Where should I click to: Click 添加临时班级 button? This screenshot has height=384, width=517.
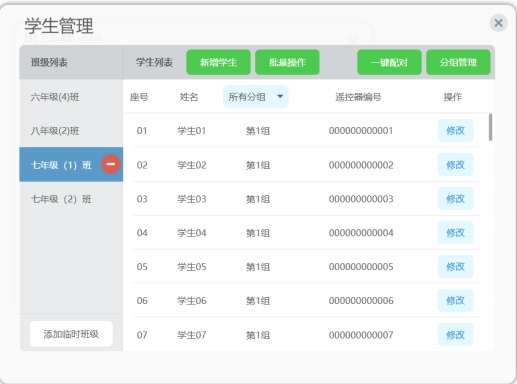71,334
